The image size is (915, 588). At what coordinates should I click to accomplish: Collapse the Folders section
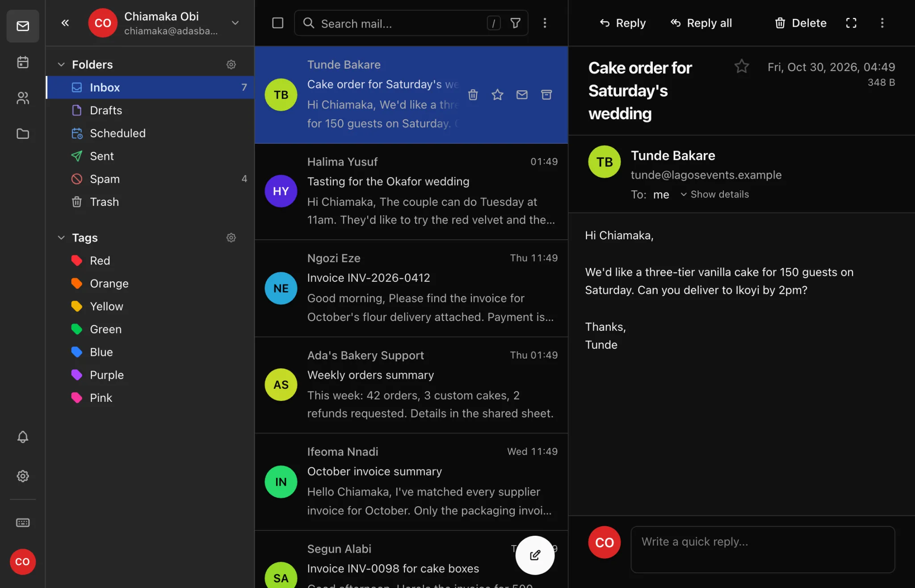coord(61,65)
